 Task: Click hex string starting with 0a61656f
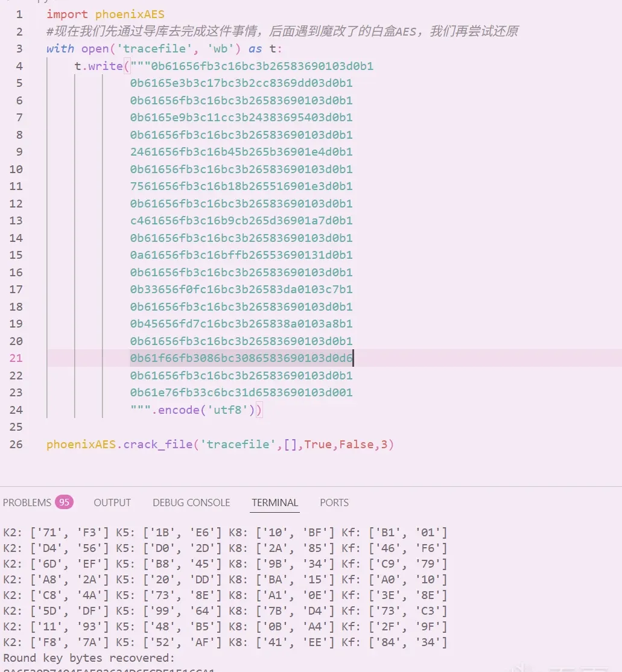(x=241, y=255)
